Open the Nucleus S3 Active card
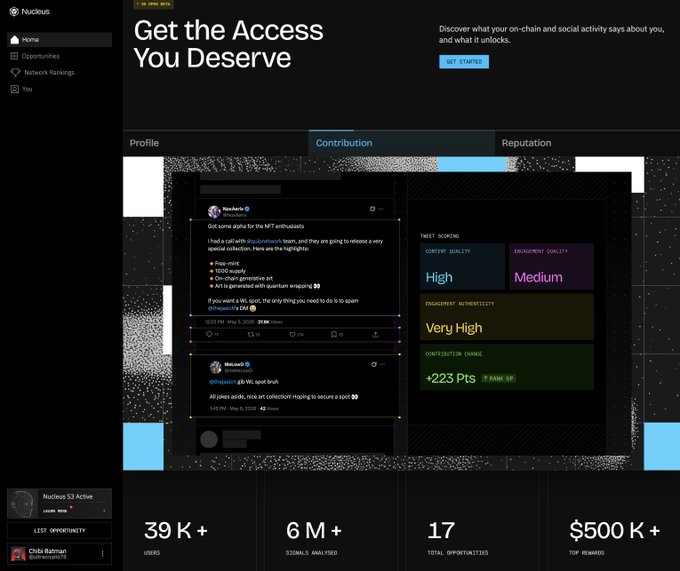The height and width of the screenshot is (571, 680). [59, 503]
